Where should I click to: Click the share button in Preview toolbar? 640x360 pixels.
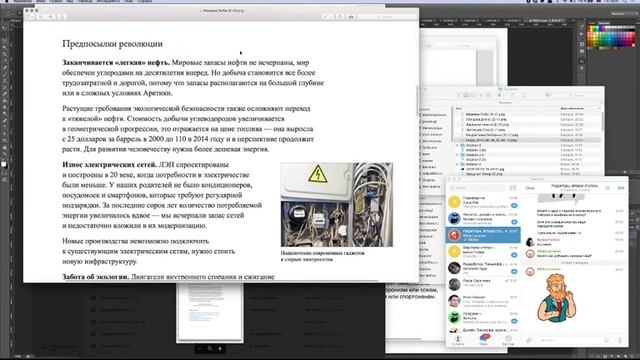coord(62,16)
